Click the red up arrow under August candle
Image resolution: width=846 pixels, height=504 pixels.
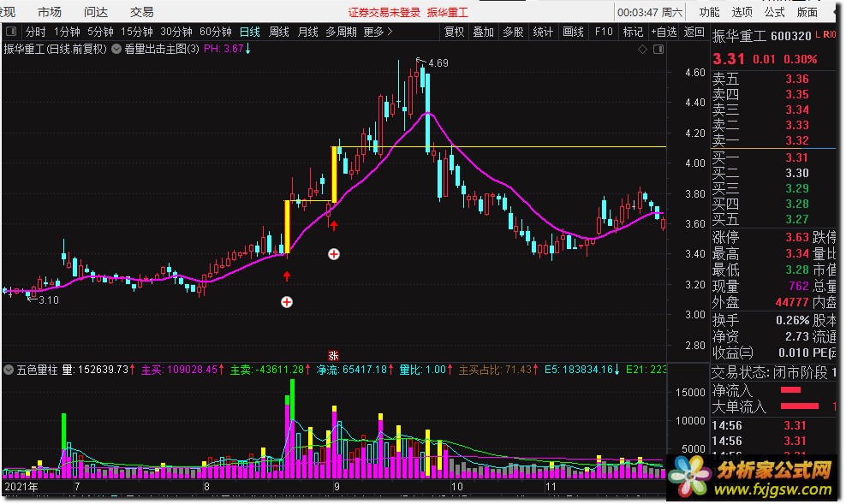pos(287,276)
